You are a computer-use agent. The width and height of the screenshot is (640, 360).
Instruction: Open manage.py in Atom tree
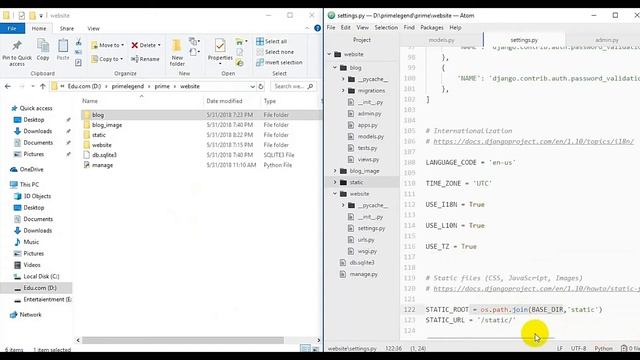click(363, 274)
